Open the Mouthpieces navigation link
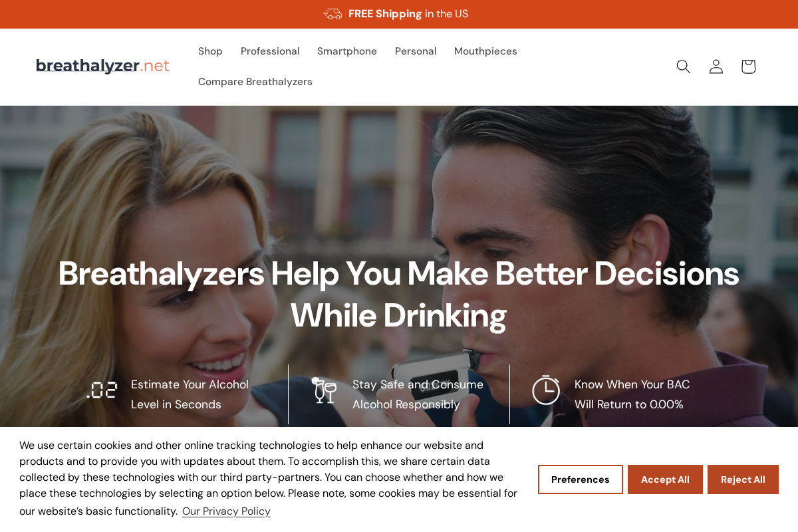 click(485, 51)
